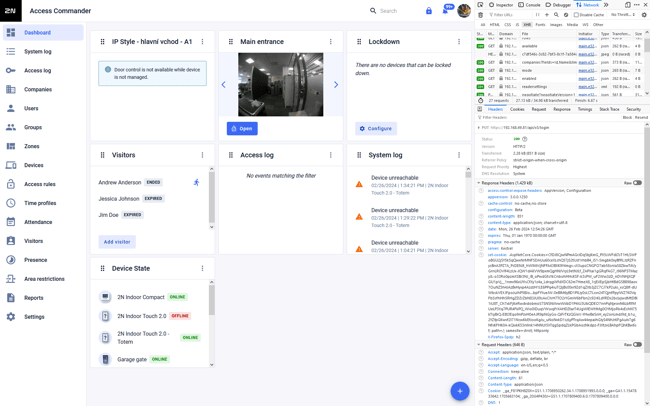Click the Zones icon in sidebar
650x406 pixels.
11,146
